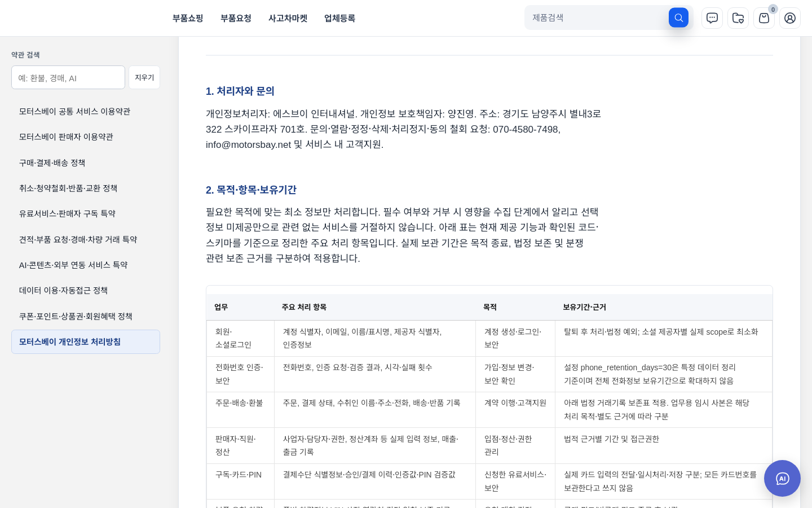Open the chat messages icon in header

click(x=712, y=18)
